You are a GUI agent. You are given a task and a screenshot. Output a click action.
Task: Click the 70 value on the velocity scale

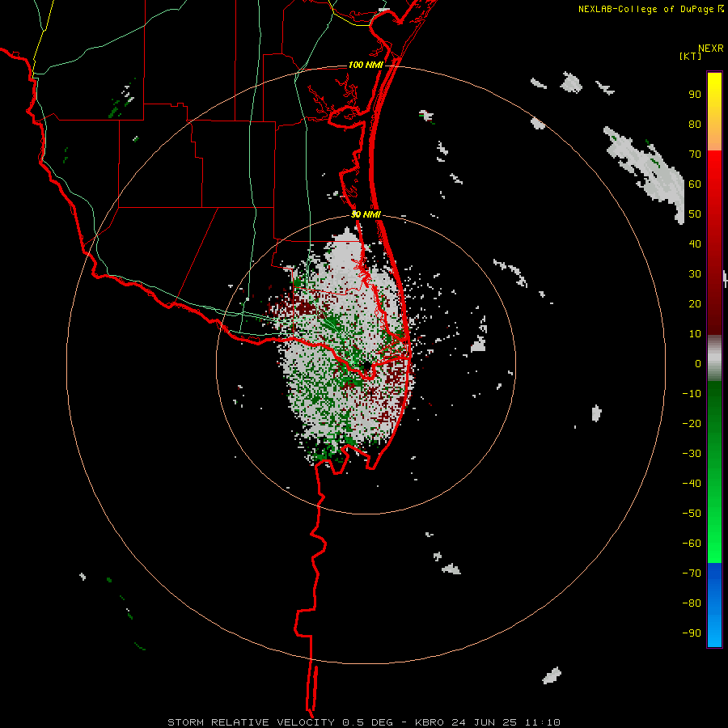click(695, 154)
